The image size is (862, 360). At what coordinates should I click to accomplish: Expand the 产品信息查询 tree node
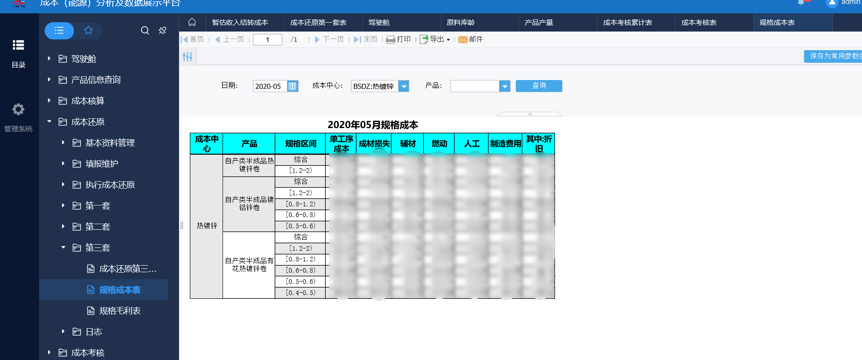pos(49,80)
